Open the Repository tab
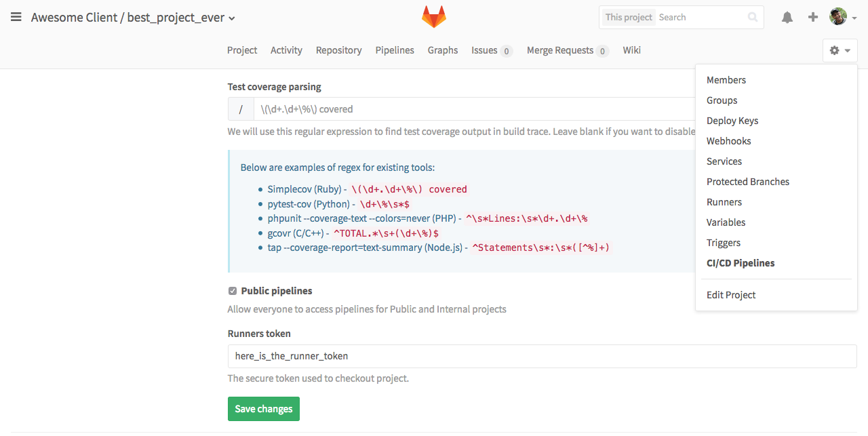The image size is (868, 436). (x=338, y=50)
